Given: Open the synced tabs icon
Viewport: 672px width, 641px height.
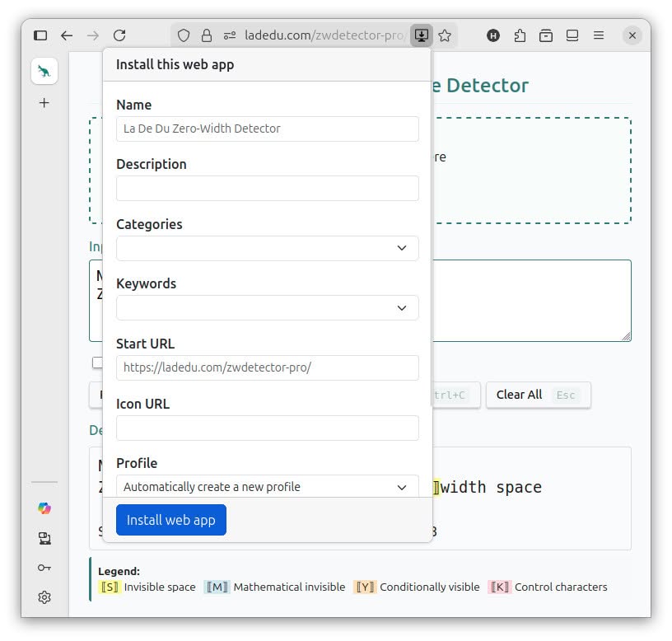Looking at the screenshot, I should [x=572, y=35].
